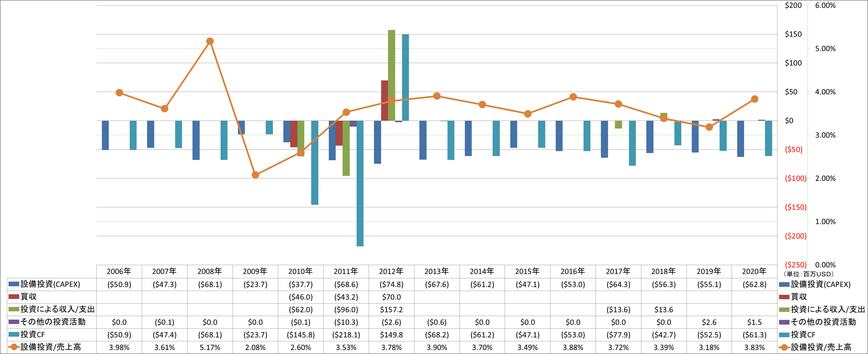Viewport: 868px width, 354px height.
Task: Click the blue 2006 CAPEX bar
Action: (x=105, y=135)
